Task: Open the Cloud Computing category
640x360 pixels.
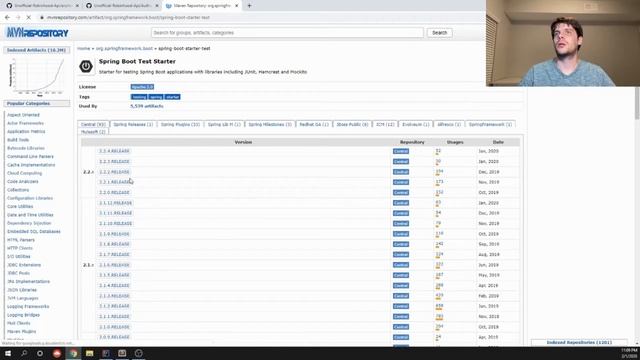Action: coord(24,173)
